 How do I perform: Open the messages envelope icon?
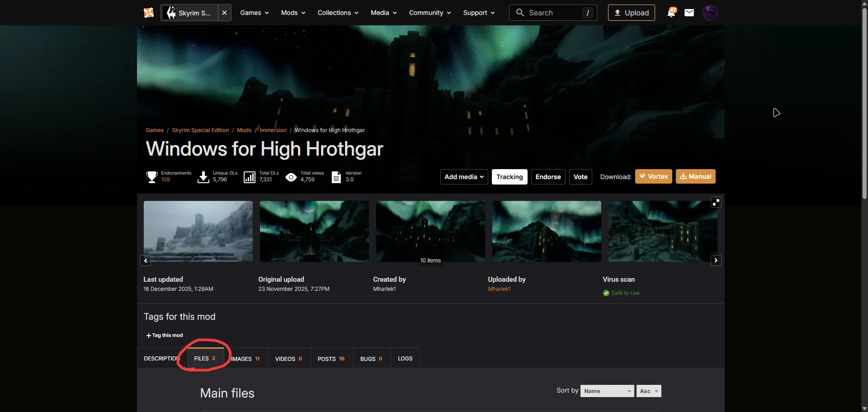coord(689,13)
